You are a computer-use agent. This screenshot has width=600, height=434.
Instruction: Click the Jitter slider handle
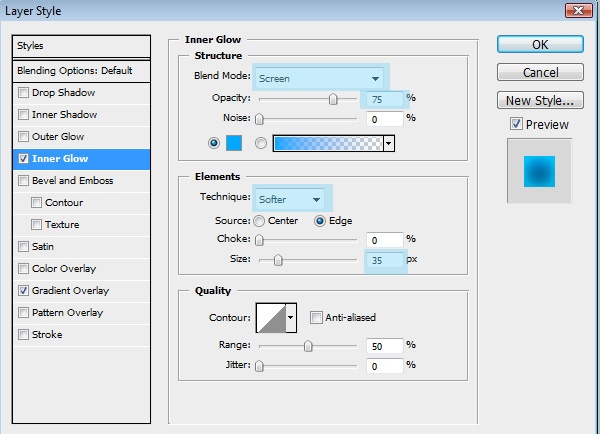pos(259,366)
